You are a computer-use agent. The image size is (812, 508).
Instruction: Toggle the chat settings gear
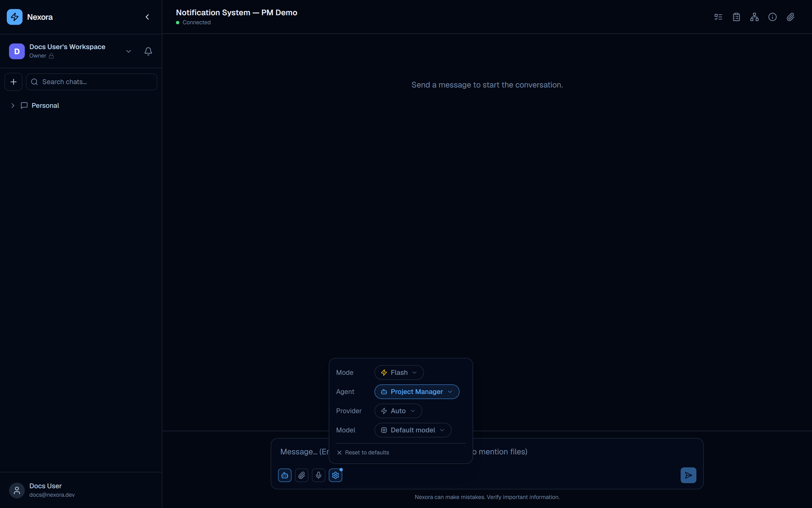coord(336,475)
